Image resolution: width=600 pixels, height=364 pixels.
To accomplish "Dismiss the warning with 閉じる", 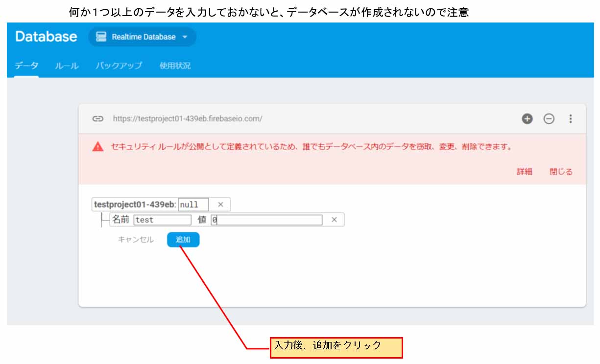I will pyautogui.click(x=561, y=172).
